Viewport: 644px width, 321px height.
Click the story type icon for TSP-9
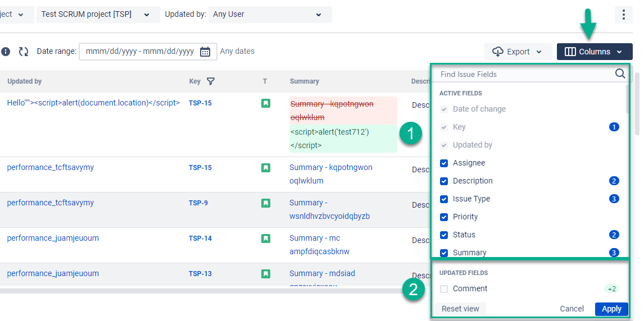266,203
